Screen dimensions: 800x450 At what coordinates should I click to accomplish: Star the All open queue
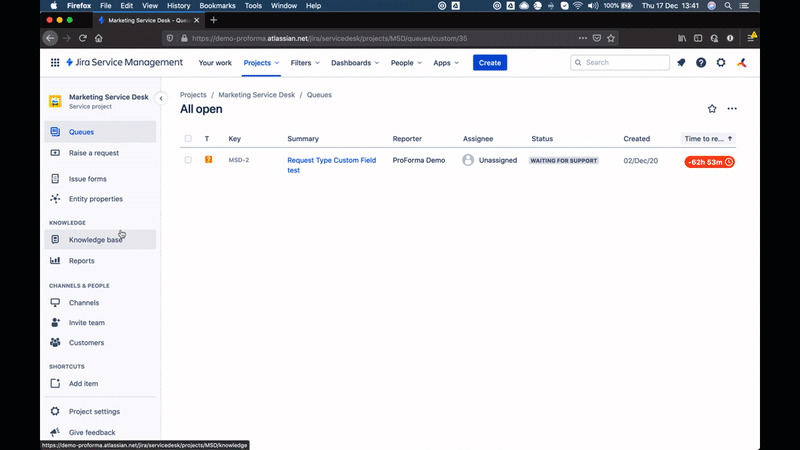point(712,109)
